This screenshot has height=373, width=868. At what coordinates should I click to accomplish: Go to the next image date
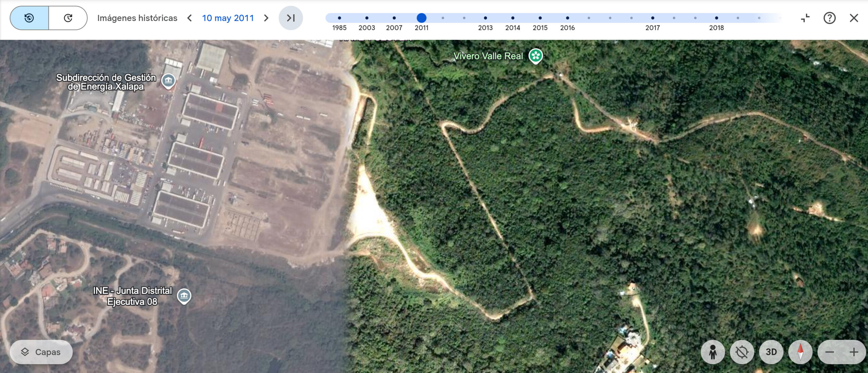pyautogui.click(x=266, y=18)
